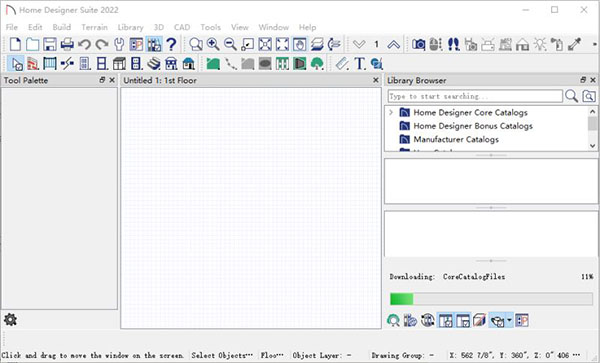Click the CoreCatalogFiles download progress bar
This screenshot has height=363, width=600.
[491, 299]
